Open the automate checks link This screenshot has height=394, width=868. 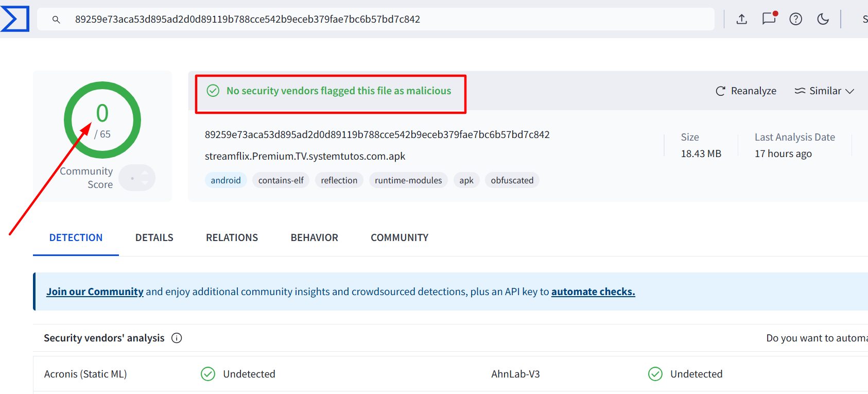(593, 292)
